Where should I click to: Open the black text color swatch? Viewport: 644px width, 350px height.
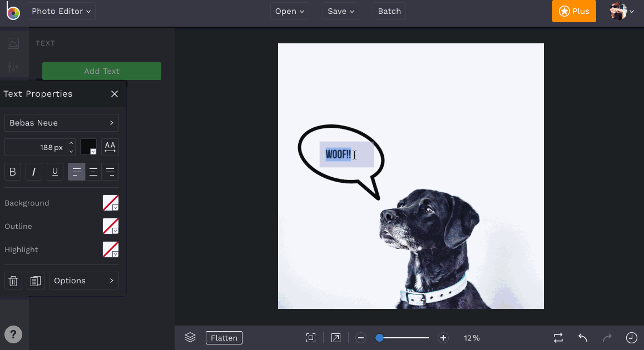pos(88,147)
